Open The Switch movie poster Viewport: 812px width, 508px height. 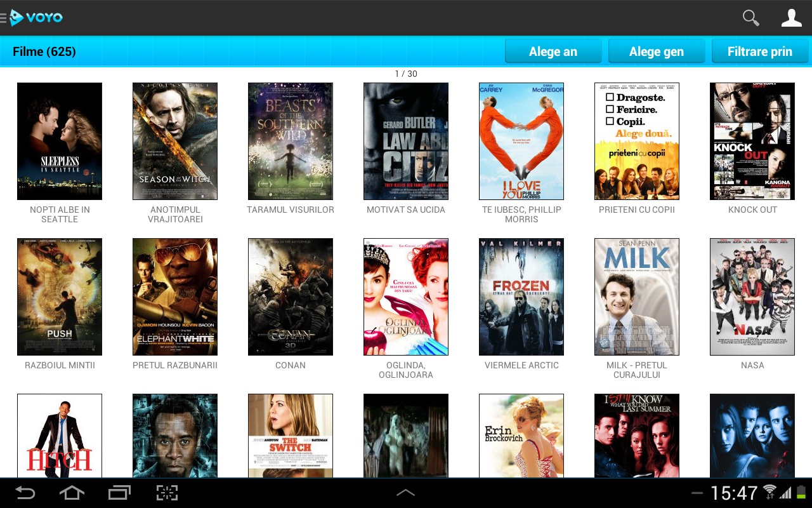click(291, 436)
